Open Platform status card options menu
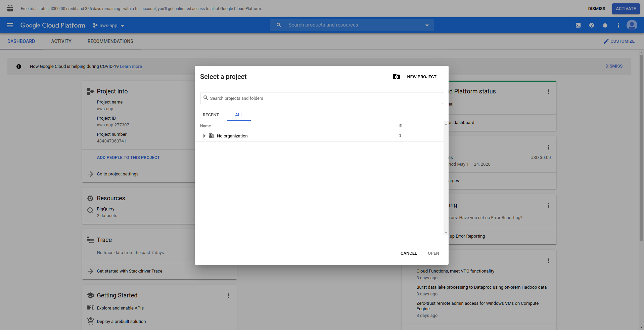Viewport: 644px width, 330px height. [548, 92]
